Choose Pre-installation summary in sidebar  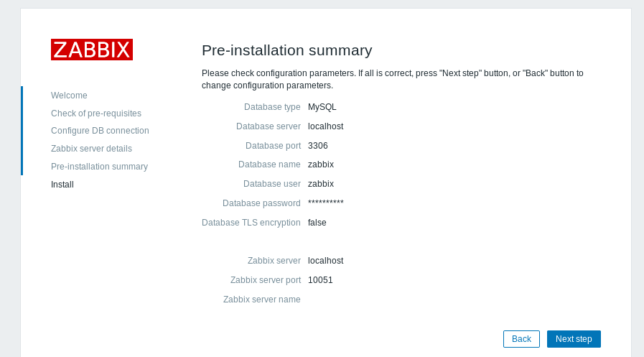point(99,167)
